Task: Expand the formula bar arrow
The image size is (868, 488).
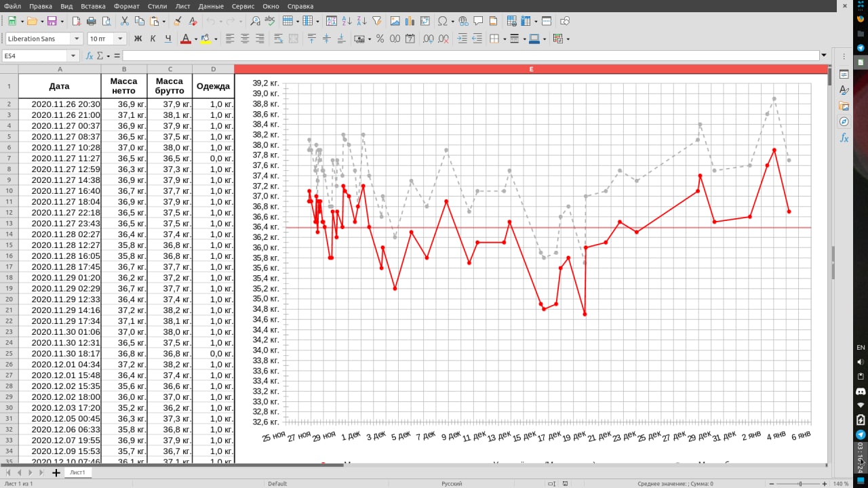Action: pos(824,56)
